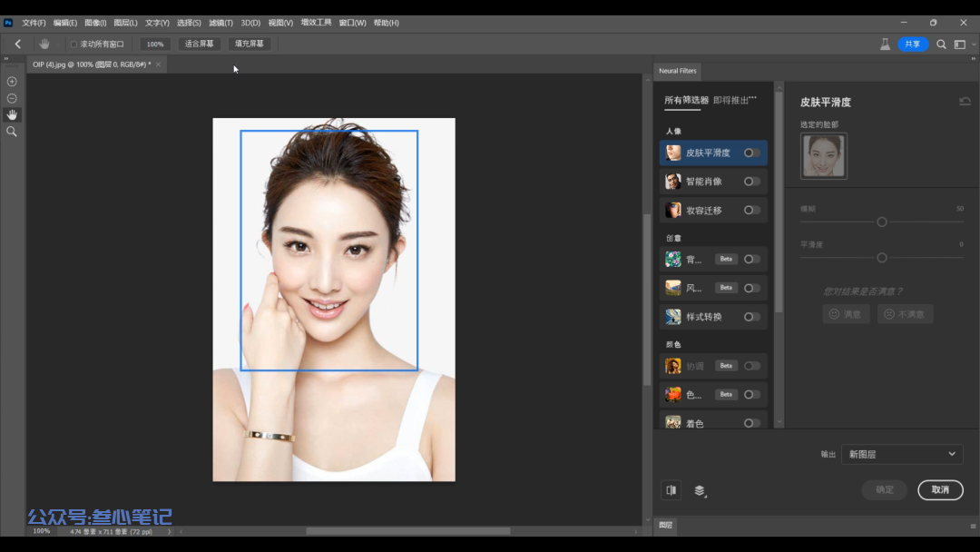Click 妆容迁移 filter thumbnail icon
The image size is (980, 552).
click(x=673, y=210)
